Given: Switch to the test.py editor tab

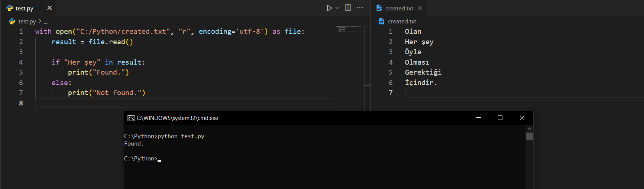Looking at the screenshot, I should tap(24, 8).
